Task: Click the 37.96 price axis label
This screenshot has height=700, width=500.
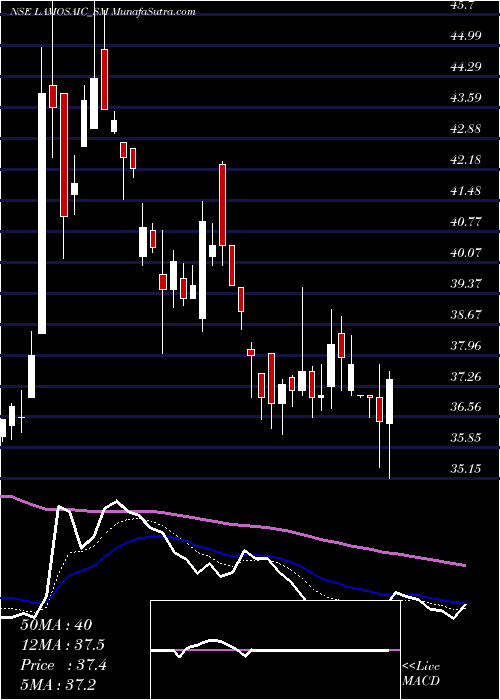Action: tap(467, 345)
